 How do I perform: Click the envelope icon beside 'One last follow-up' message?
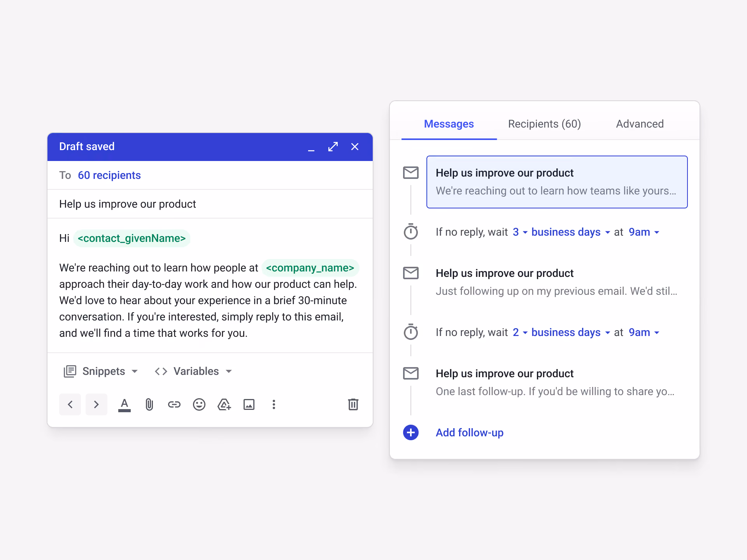(x=411, y=373)
